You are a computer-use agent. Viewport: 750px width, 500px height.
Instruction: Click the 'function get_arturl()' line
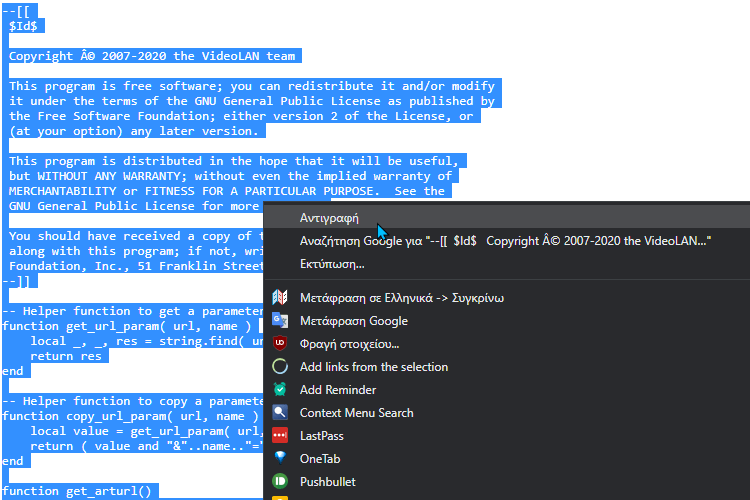click(77, 491)
